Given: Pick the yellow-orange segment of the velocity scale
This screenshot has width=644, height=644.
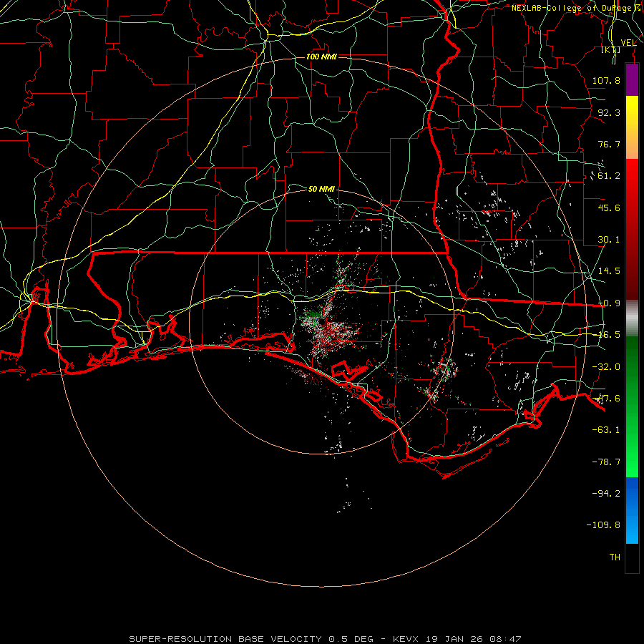Looking at the screenshot, I should coord(632,127).
